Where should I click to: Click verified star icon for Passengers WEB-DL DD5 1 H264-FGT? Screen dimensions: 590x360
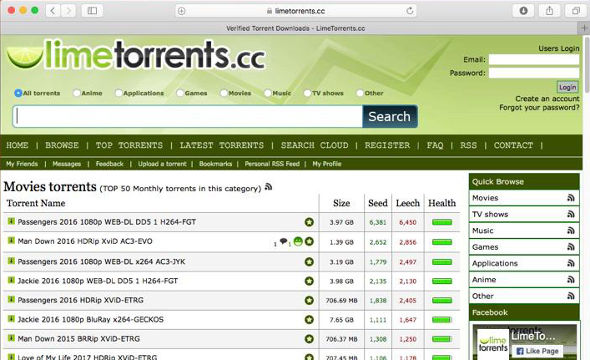(309, 222)
